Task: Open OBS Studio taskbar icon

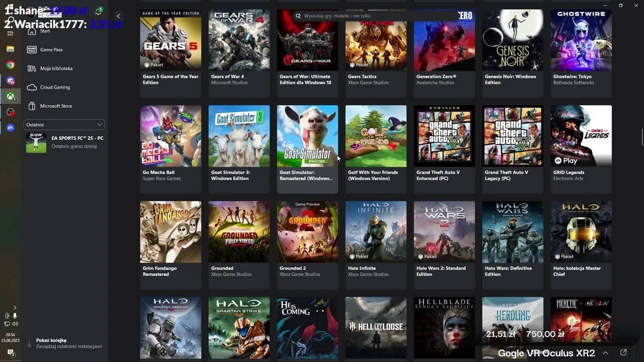Action: 10,112
